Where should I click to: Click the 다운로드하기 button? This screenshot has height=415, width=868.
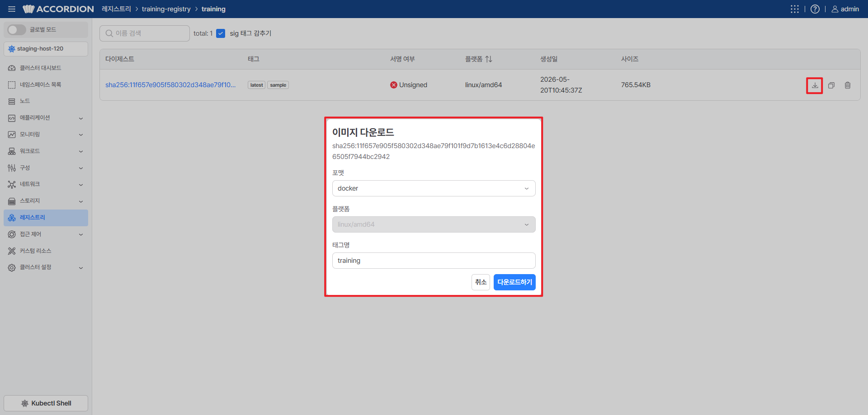(x=514, y=282)
